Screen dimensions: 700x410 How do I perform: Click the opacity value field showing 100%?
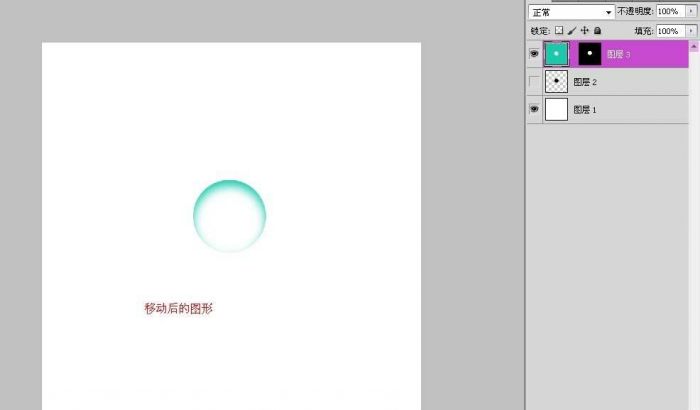(x=671, y=11)
